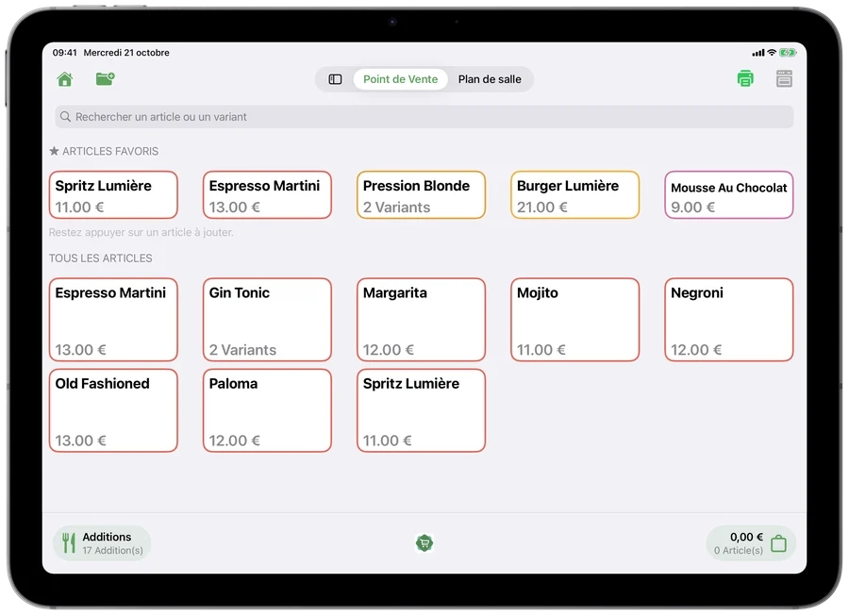Click the search magnifier icon
The height and width of the screenshot is (616, 849).
pos(65,117)
